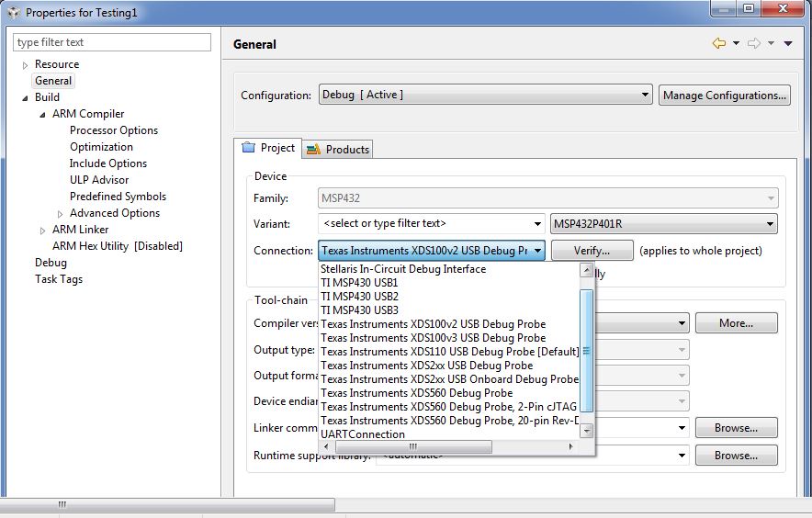
Task: Open the forward history dropdown arrow
Action: click(771, 43)
